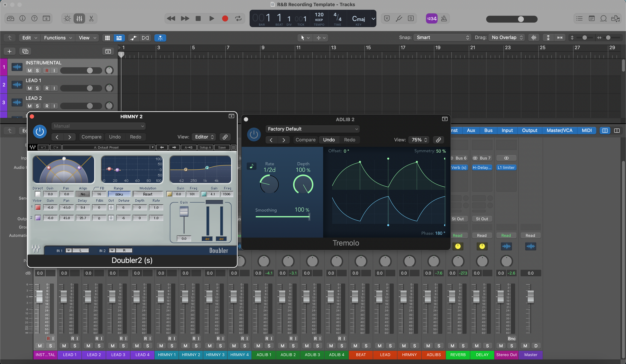Open the Snap Smart dropdown
The height and width of the screenshot is (364, 626).
tap(442, 38)
